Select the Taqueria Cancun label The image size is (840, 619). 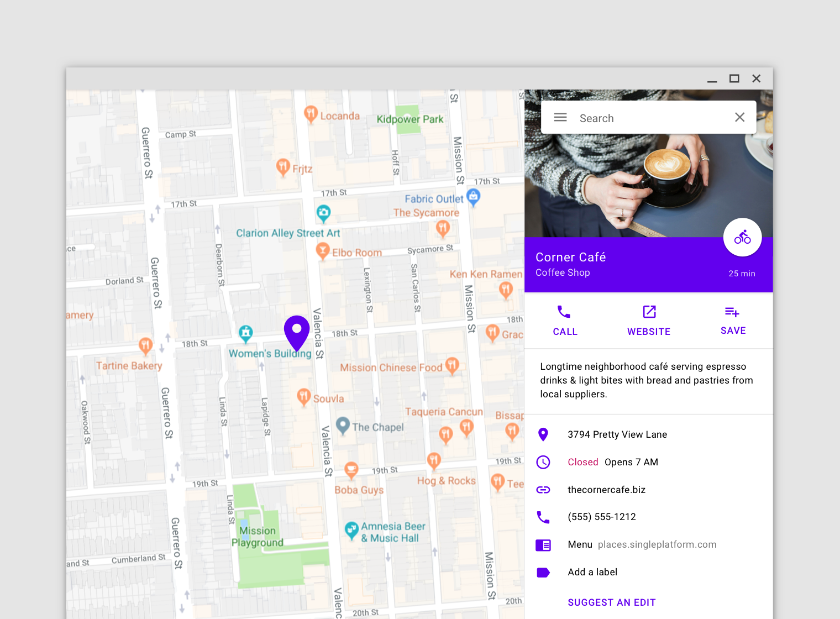(x=444, y=412)
